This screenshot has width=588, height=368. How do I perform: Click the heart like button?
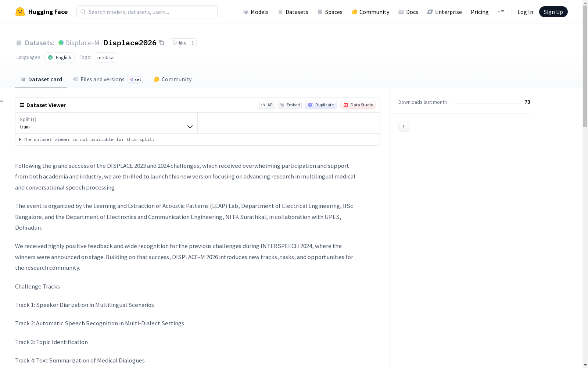tap(179, 43)
